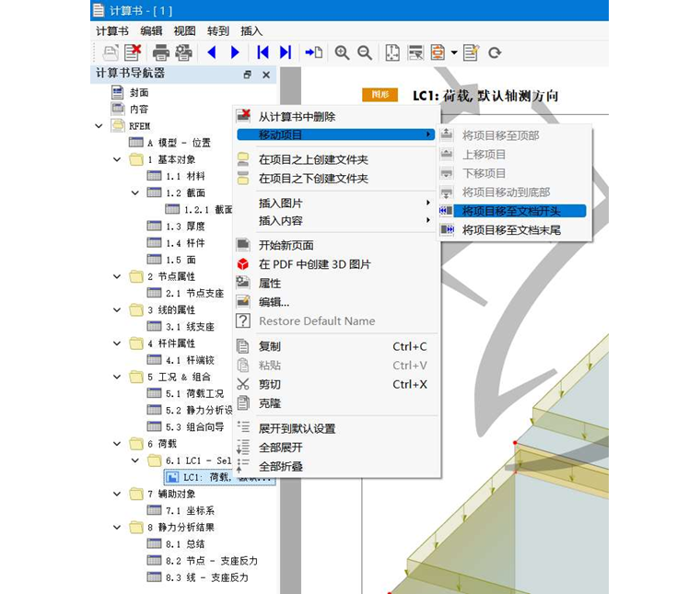
Task: Jump to last page icon
Action: (286, 52)
